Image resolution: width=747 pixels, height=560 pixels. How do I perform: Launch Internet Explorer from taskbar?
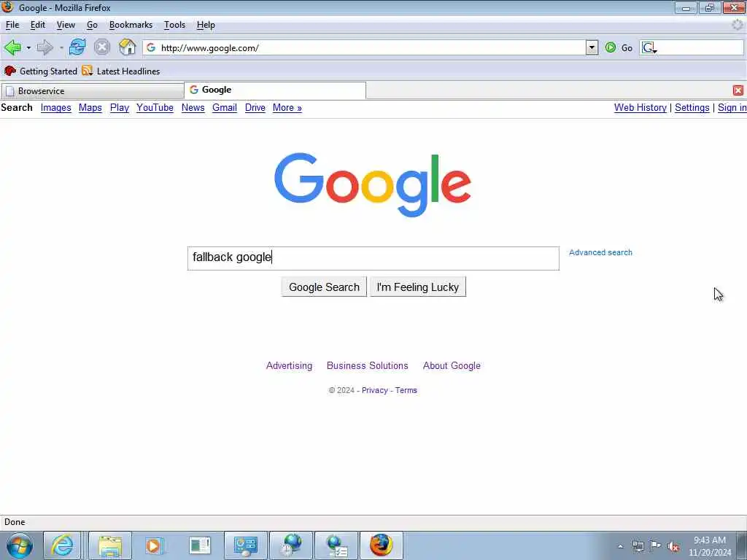point(63,545)
